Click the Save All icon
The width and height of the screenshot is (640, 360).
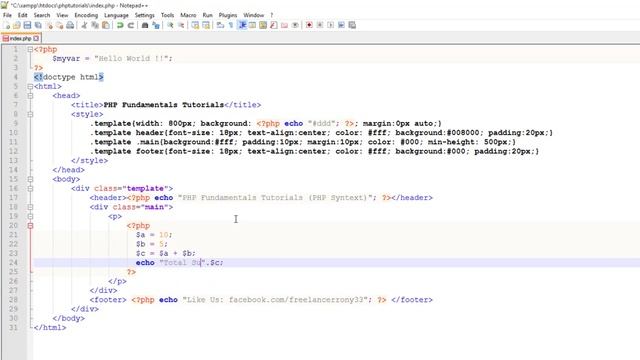38,25
